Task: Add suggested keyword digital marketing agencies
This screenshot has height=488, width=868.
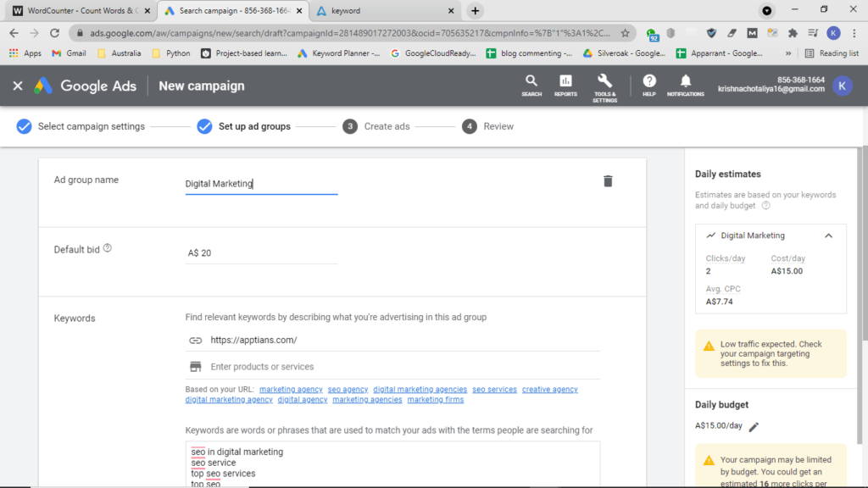Action: [420, 390]
